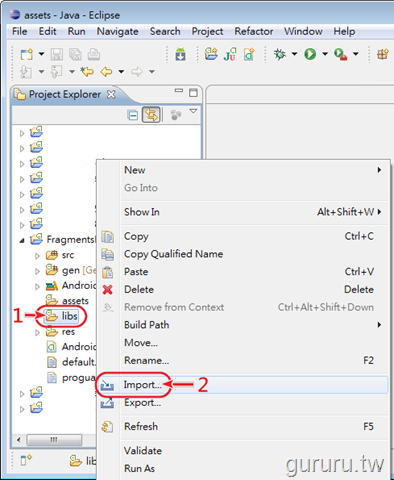Open the Project Explorer view menu triangle
The image size is (394, 480).
193,111
